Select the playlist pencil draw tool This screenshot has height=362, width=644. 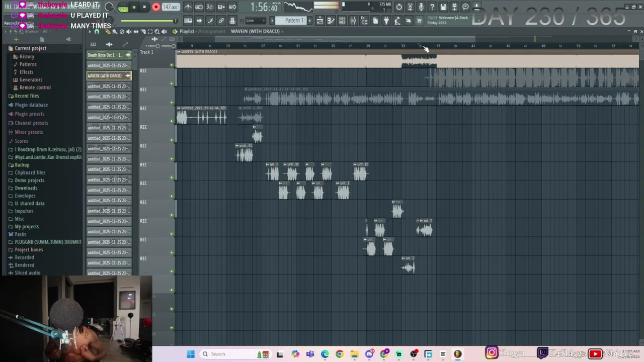point(108,32)
